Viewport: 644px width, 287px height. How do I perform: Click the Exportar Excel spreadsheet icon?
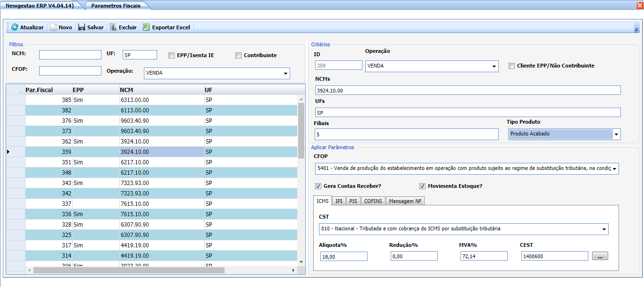pos(146,27)
